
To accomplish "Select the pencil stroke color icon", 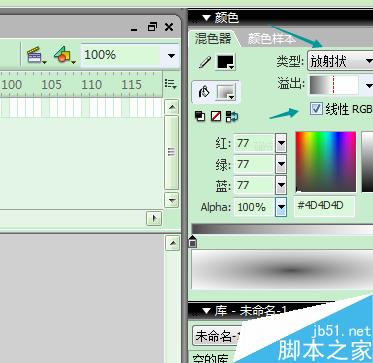I will [x=205, y=63].
